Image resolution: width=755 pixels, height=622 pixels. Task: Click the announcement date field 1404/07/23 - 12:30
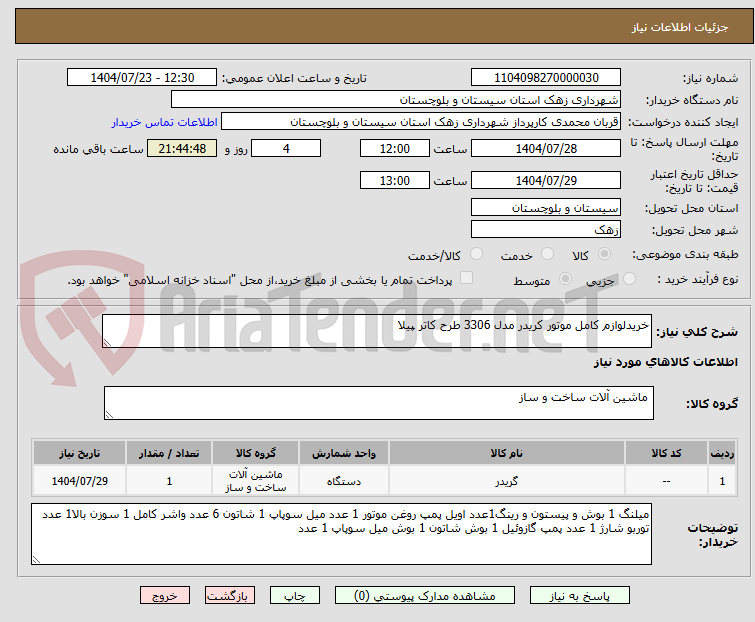[x=142, y=78]
